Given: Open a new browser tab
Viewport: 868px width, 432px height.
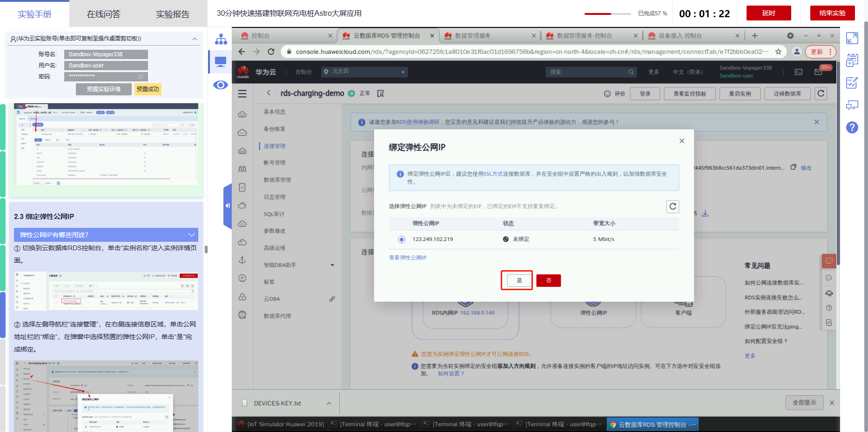Looking at the screenshot, I should [x=754, y=36].
